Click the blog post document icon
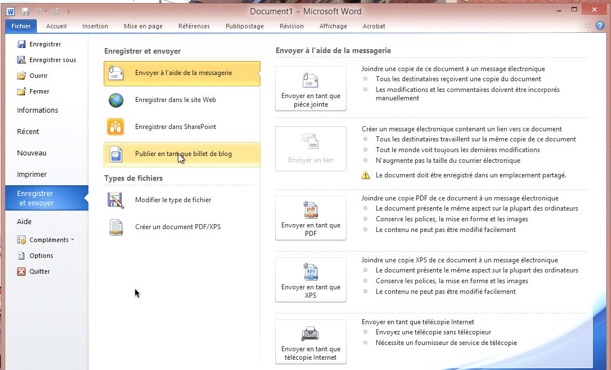The image size is (611, 370). coord(116,154)
